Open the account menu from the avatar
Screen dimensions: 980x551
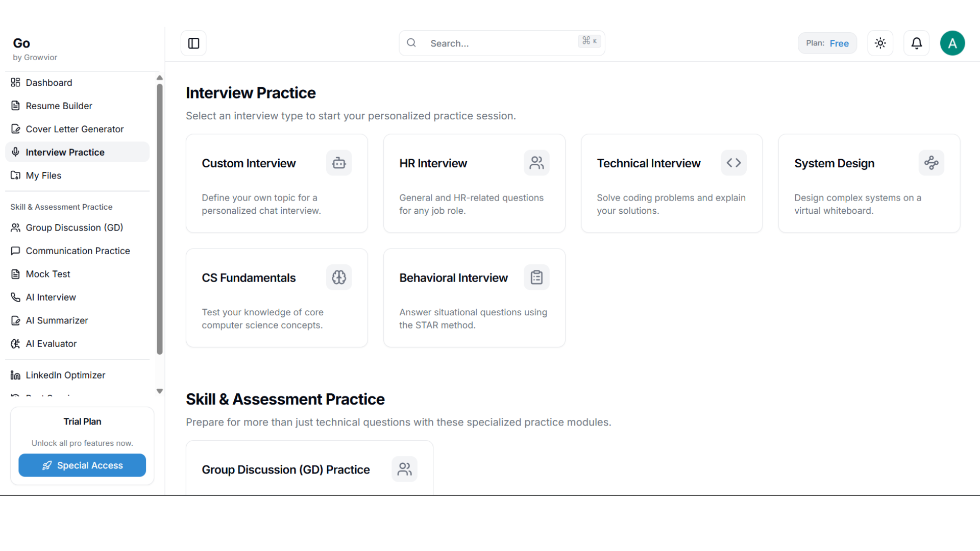pyautogui.click(x=952, y=43)
